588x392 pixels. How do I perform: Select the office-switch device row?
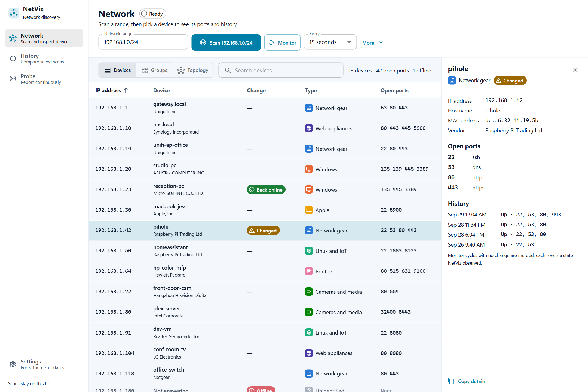tap(265, 373)
